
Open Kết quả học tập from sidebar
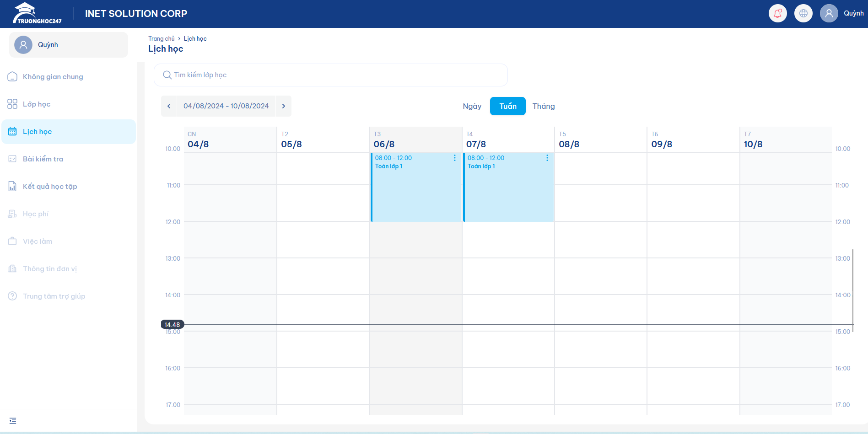coord(50,187)
